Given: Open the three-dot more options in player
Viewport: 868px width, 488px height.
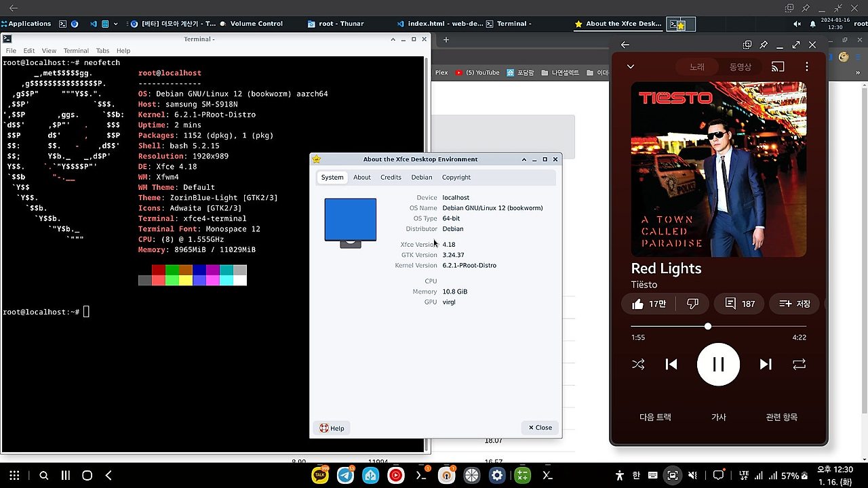Looking at the screenshot, I should point(807,67).
